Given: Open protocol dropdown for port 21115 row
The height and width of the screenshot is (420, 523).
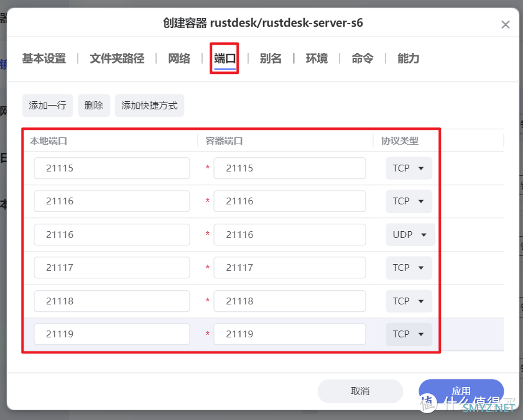Looking at the screenshot, I should [x=409, y=168].
